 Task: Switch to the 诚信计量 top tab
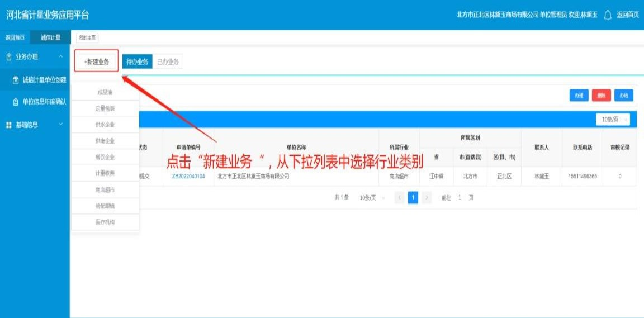(x=50, y=38)
